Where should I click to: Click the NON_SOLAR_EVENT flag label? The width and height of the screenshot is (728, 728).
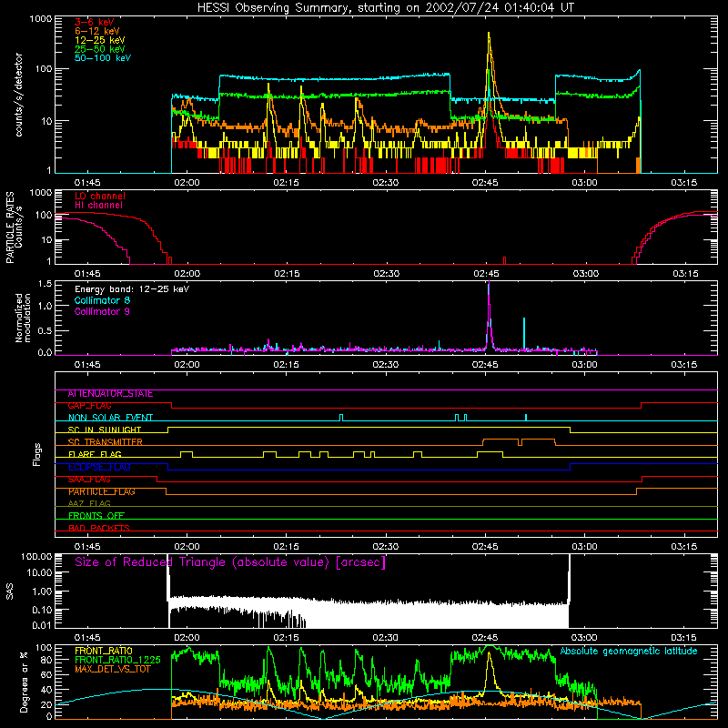[110, 418]
